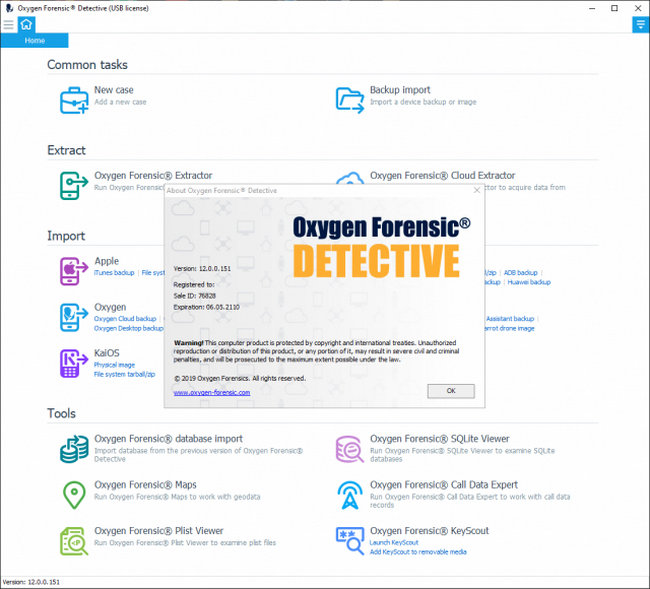The height and width of the screenshot is (589, 650).
Task: Launch Oxygen Forensic Extractor title
Action: (153, 175)
